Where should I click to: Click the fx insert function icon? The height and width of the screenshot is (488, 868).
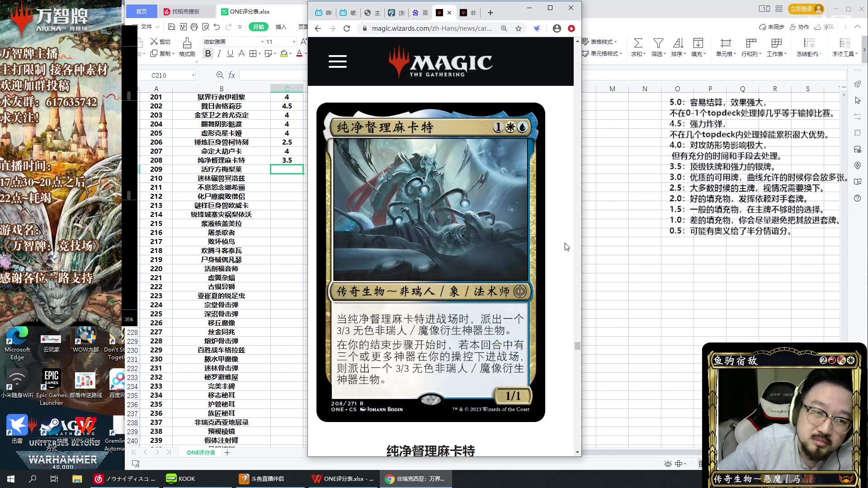pos(232,75)
